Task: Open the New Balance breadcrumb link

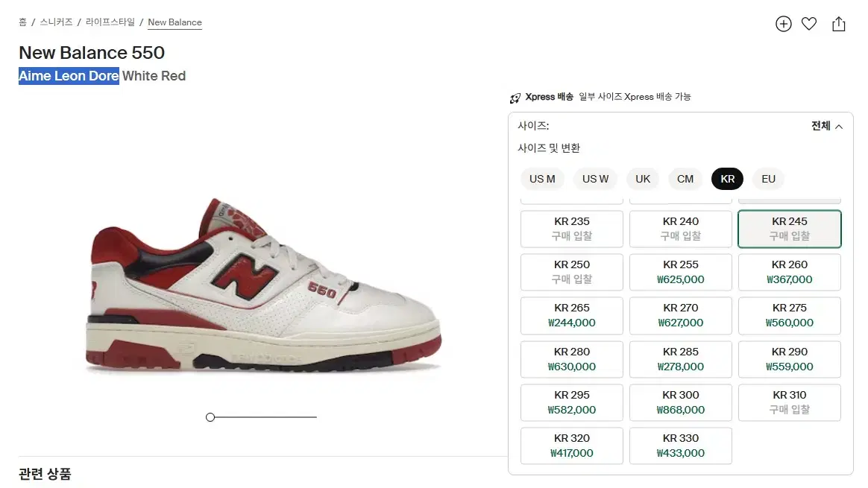Action: (174, 22)
